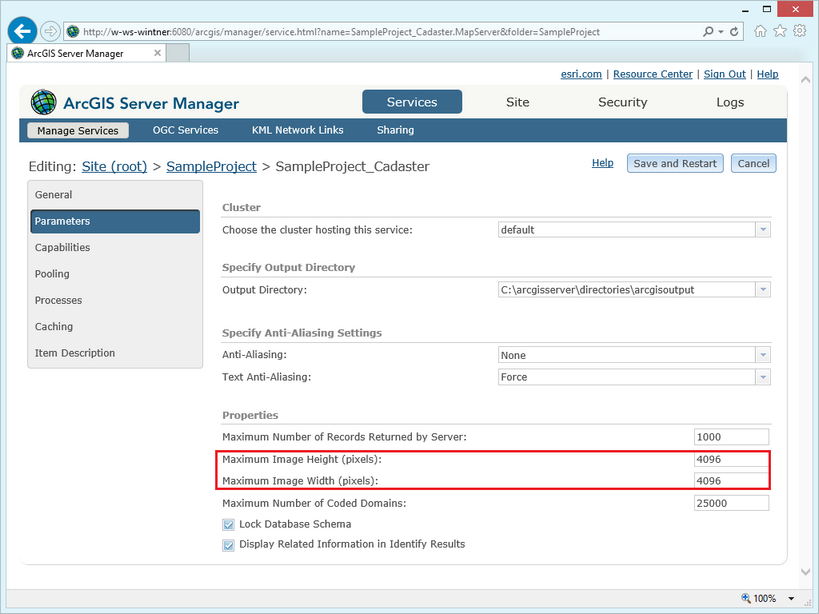Image resolution: width=819 pixels, height=614 pixels.
Task: Open the Security section
Action: [622, 102]
